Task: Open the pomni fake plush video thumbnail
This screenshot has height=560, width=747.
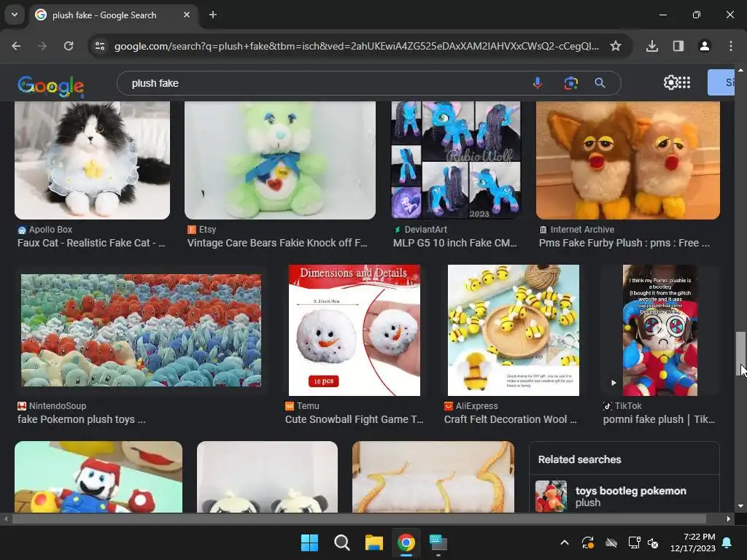Action: (x=659, y=330)
